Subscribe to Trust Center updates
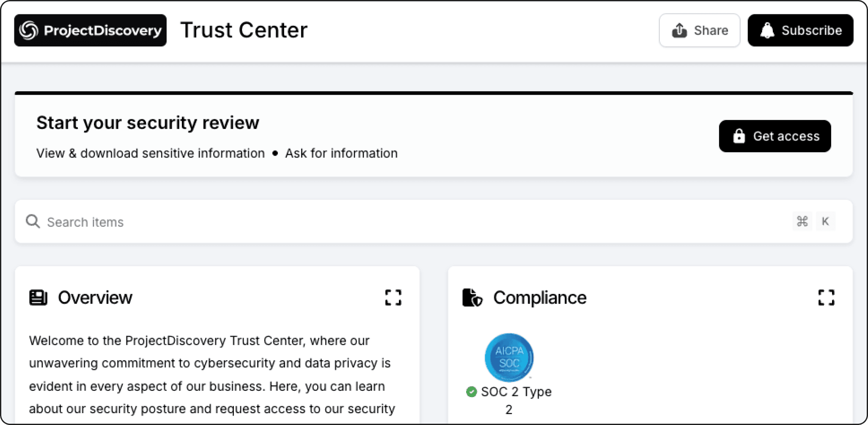This screenshot has width=868, height=425. [x=800, y=30]
